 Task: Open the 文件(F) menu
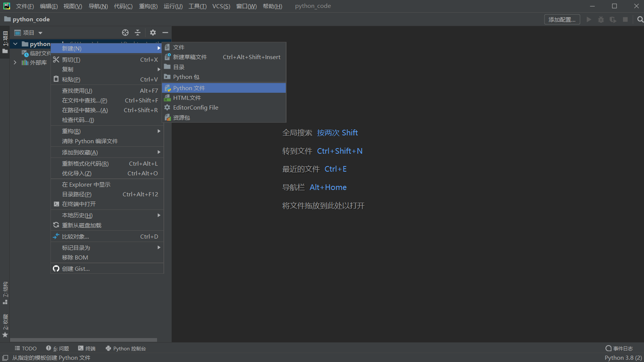point(25,6)
